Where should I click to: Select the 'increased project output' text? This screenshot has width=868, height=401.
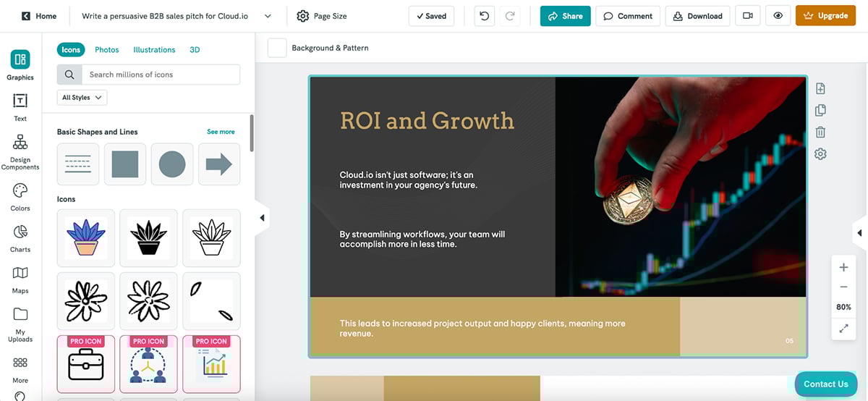(482, 328)
